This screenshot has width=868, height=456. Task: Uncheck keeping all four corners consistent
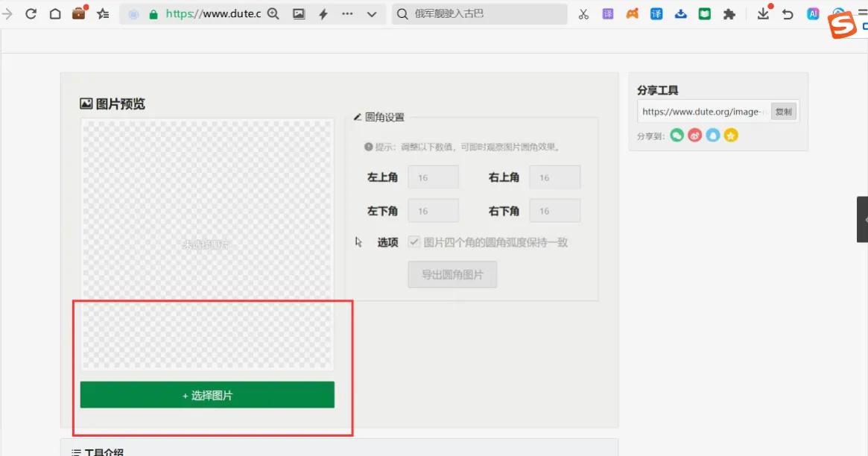pyautogui.click(x=414, y=241)
